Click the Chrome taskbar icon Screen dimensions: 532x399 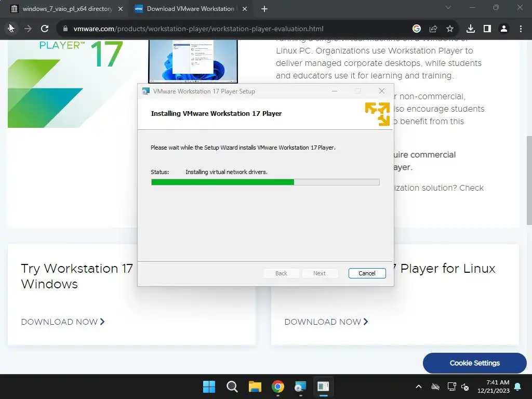(x=277, y=387)
